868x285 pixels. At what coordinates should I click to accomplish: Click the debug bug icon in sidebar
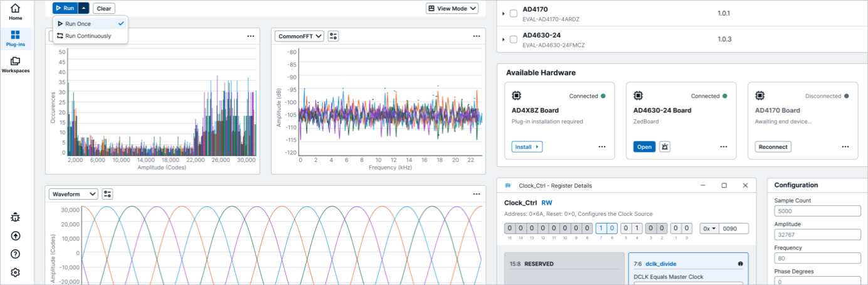click(x=16, y=217)
